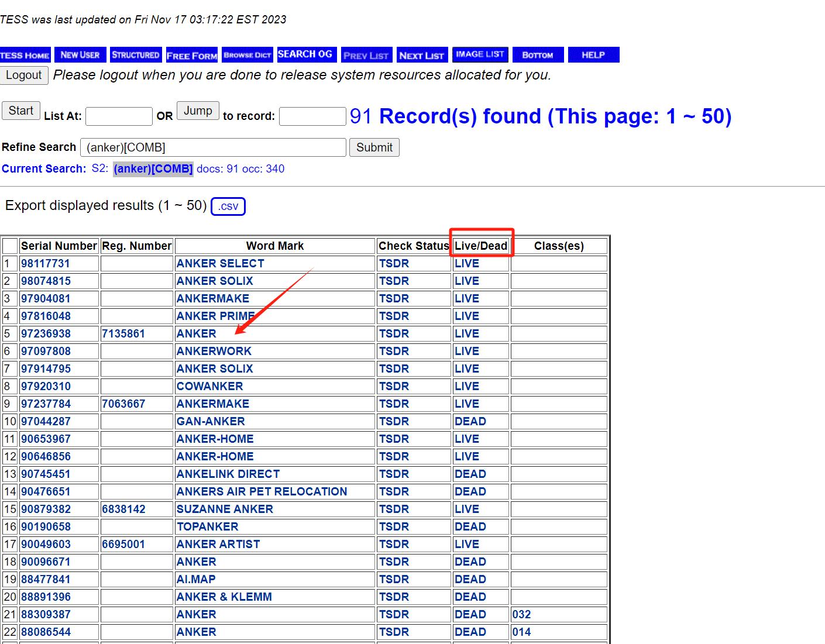This screenshot has width=825, height=644.
Task: Click the Serial Number column header
Action: [59, 246]
